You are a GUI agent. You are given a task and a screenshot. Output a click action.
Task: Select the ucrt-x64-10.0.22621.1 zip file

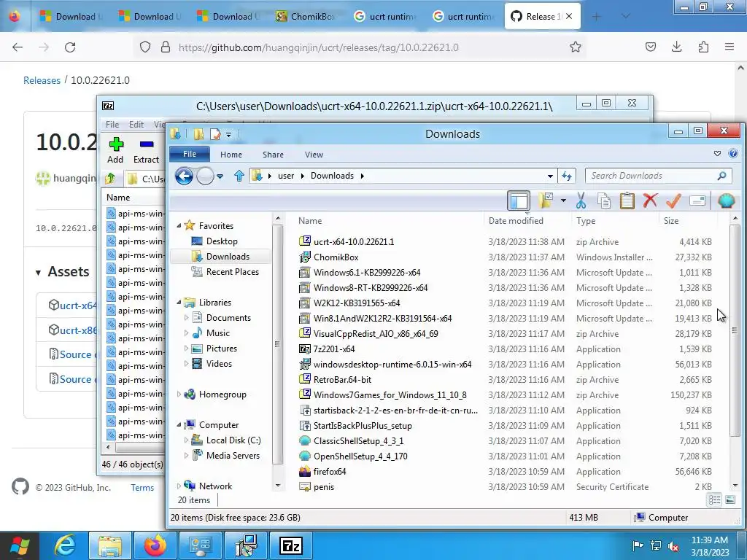click(x=354, y=242)
